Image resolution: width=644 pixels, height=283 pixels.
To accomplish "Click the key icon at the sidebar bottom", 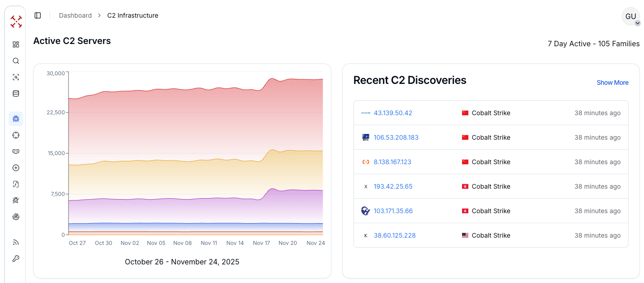I will (15, 259).
